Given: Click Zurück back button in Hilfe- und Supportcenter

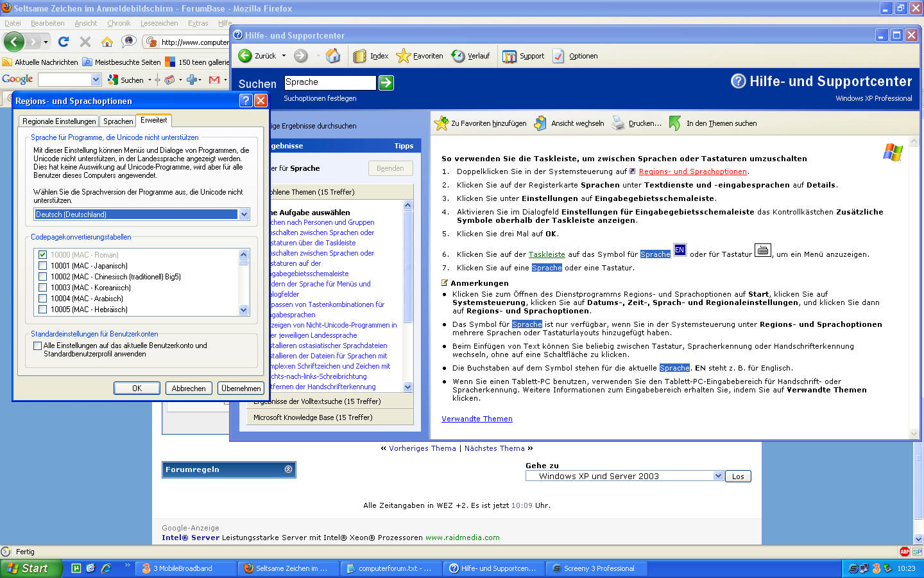Looking at the screenshot, I should pos(257,56).
